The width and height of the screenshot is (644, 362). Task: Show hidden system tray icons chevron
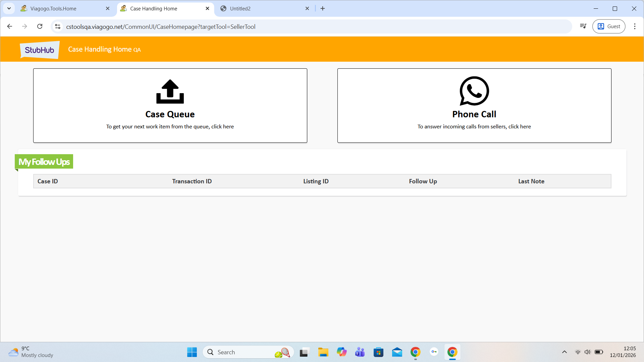pyautogui.click(x=565, y=352)
